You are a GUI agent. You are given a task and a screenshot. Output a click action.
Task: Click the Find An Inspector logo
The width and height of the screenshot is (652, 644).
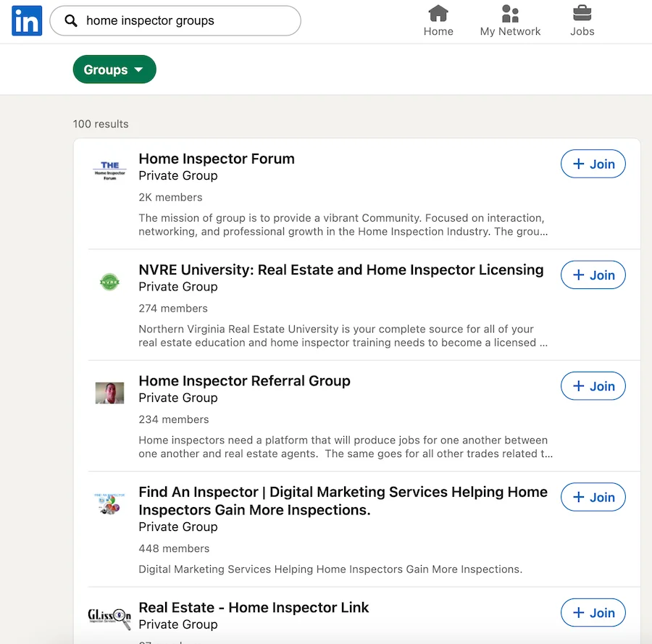110,503
